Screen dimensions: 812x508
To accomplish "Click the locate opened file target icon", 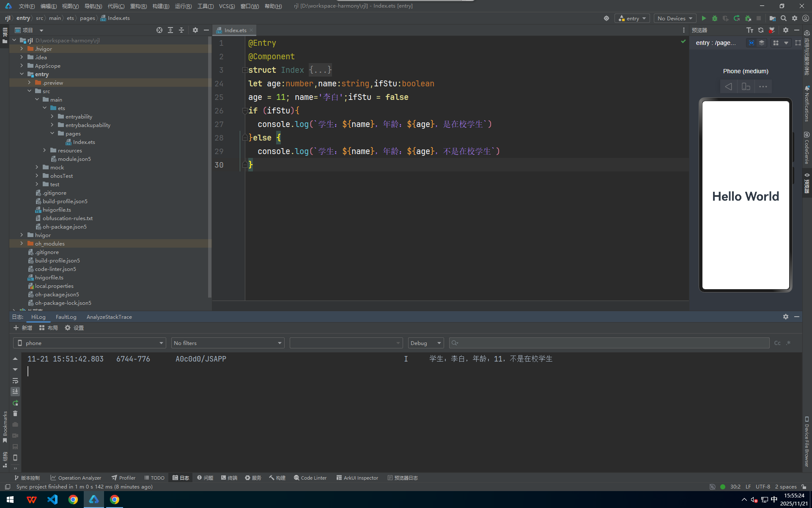I will click(159, 30).
